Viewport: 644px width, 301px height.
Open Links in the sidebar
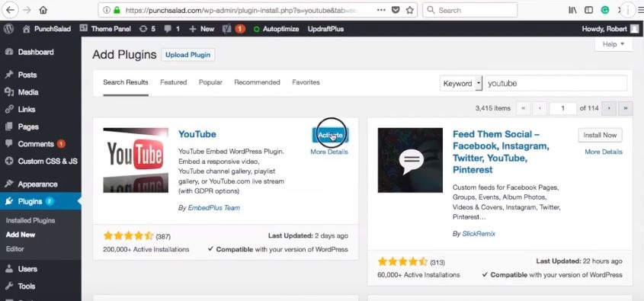pos(40,110)
